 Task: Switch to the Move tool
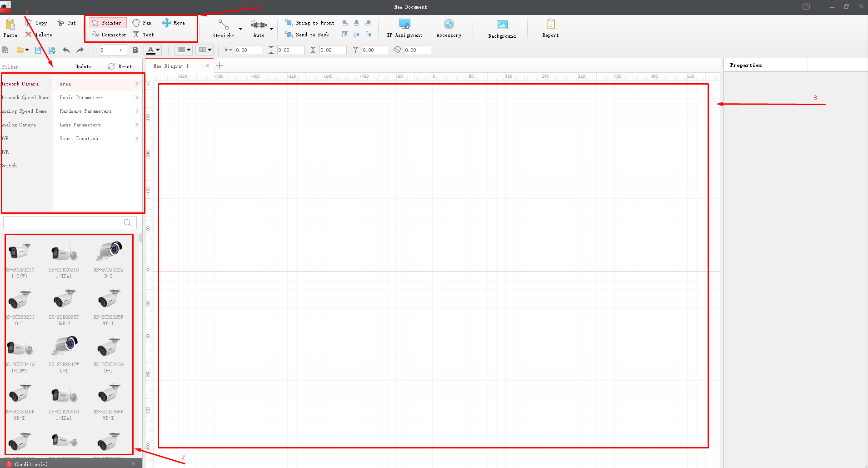coord(174,23)
